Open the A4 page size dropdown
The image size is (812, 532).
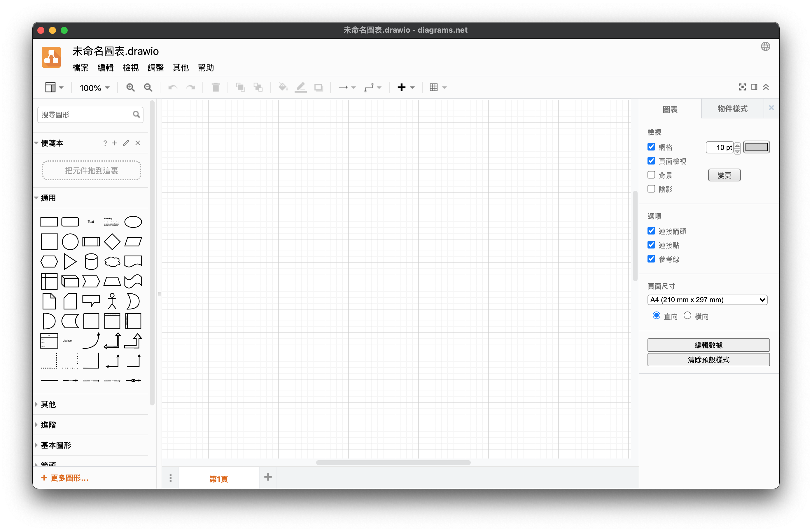(x=707, y=300)
